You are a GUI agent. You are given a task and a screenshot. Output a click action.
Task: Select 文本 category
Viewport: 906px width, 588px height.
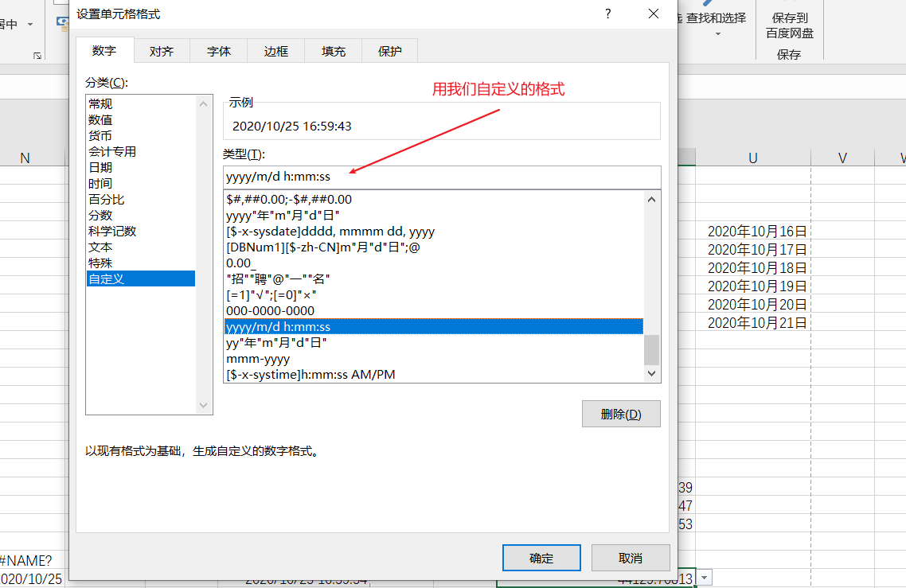tap(140, 247)
